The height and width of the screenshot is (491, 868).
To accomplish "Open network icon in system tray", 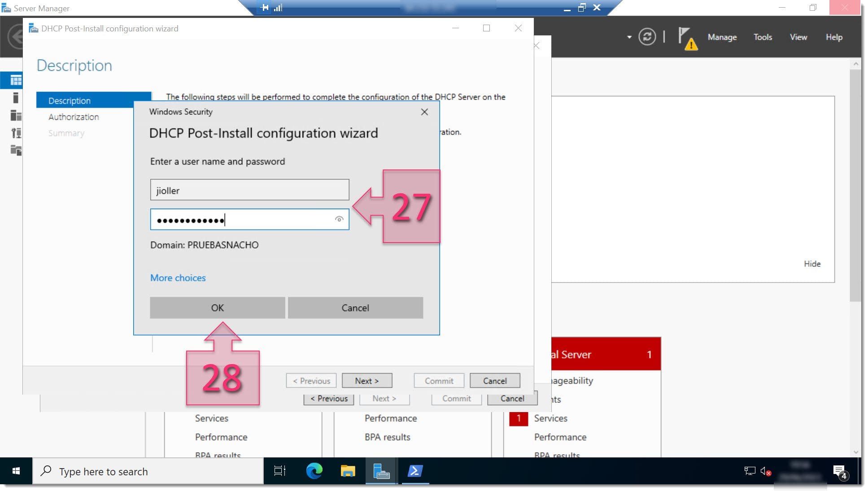I will tap(750, 471).
